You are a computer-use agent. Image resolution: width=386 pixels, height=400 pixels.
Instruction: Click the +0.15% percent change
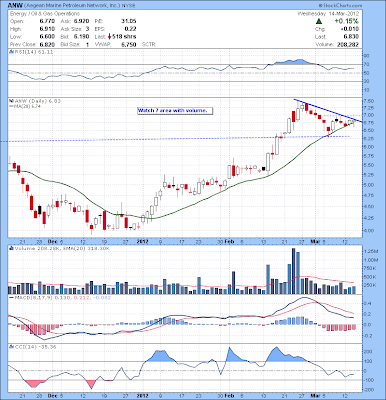[347, 21]
